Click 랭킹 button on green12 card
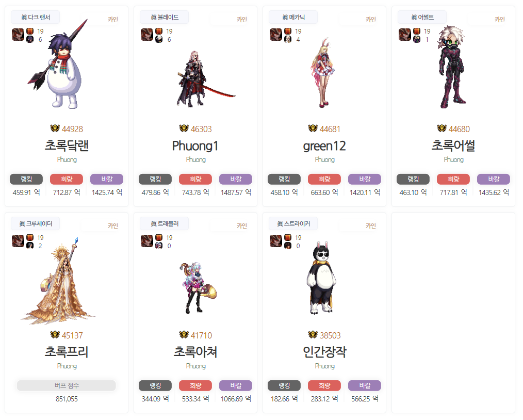 [x=284, y=179]
